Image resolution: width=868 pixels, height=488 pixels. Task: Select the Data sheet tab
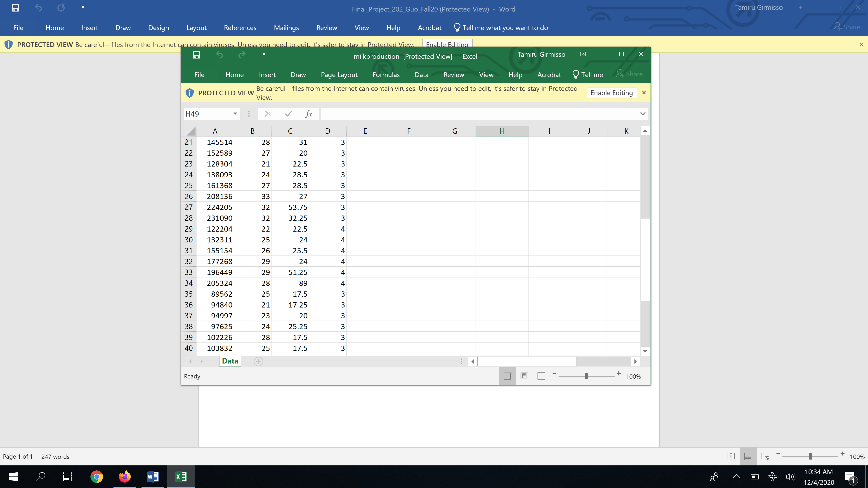pos(230,361)
